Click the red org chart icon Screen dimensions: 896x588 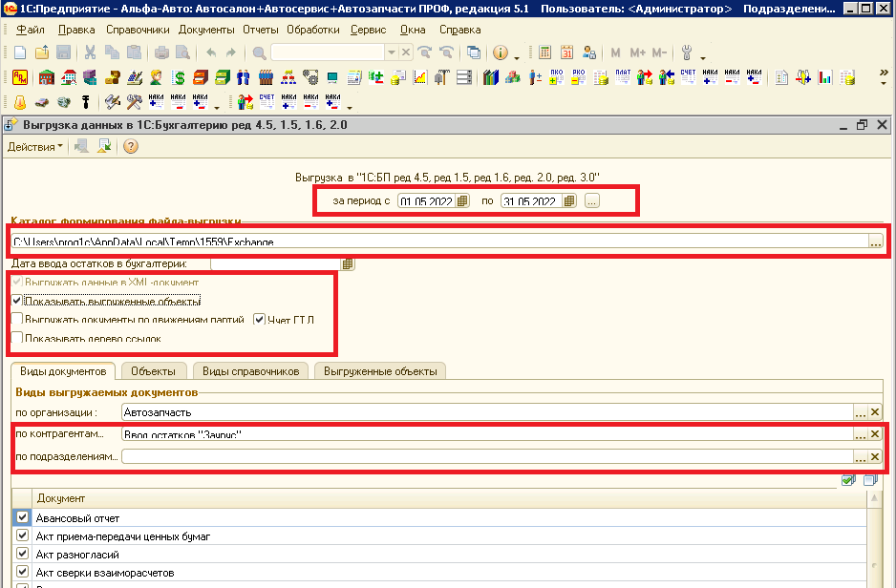288,77
